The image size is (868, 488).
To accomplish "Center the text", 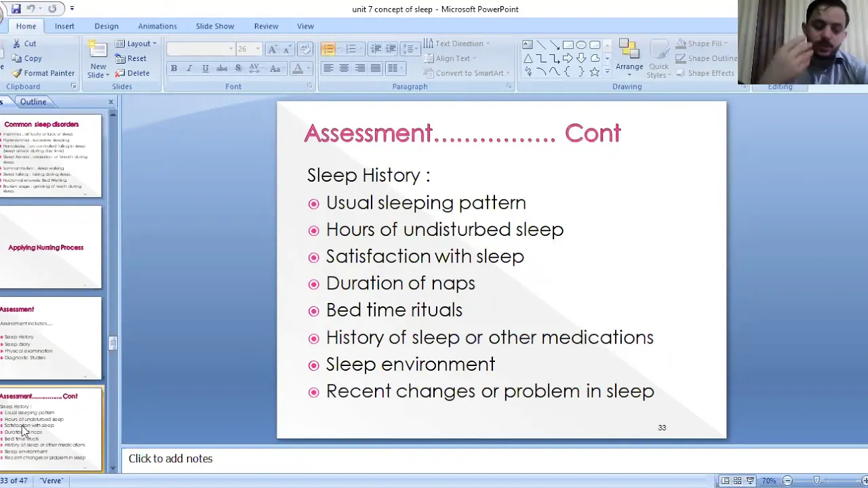I will click(x=344, y=68).
